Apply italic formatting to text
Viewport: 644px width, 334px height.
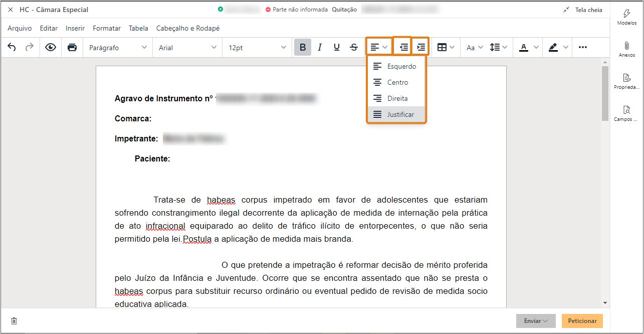click(319, 46)
